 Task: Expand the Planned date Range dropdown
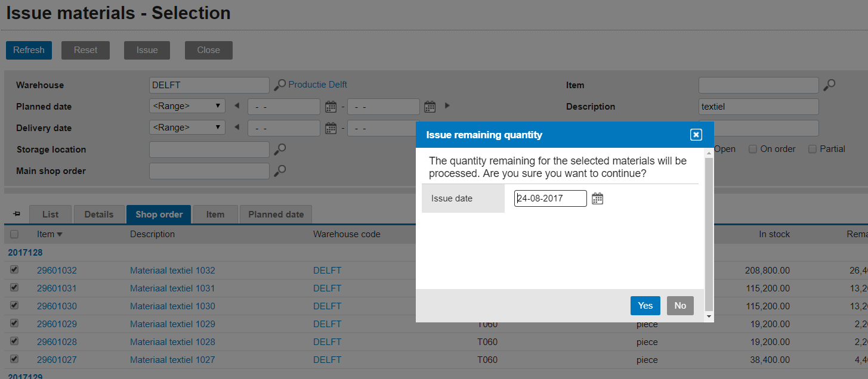pyautogui.click(x=187, y=107)
